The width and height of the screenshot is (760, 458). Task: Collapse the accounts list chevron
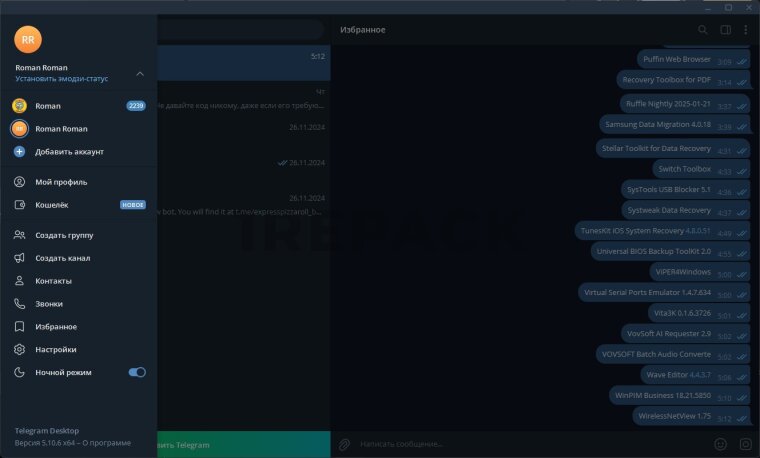pyautogui.click(x=140, y=73)
